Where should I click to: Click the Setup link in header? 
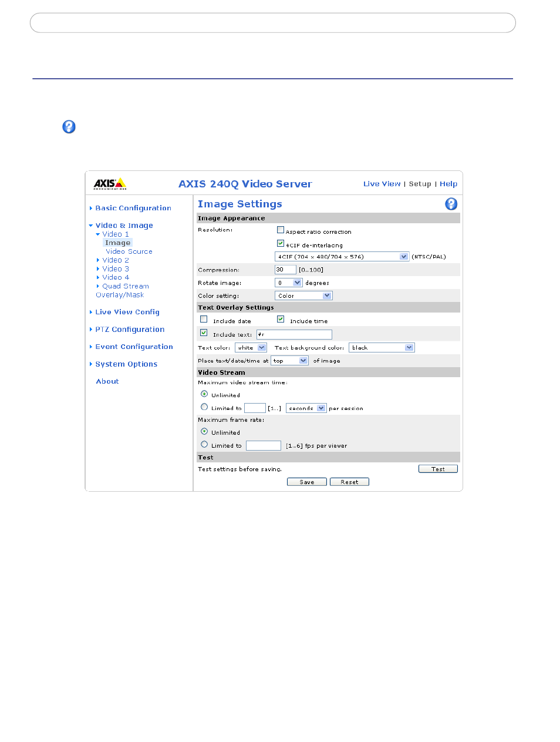[x=420, y=184]
